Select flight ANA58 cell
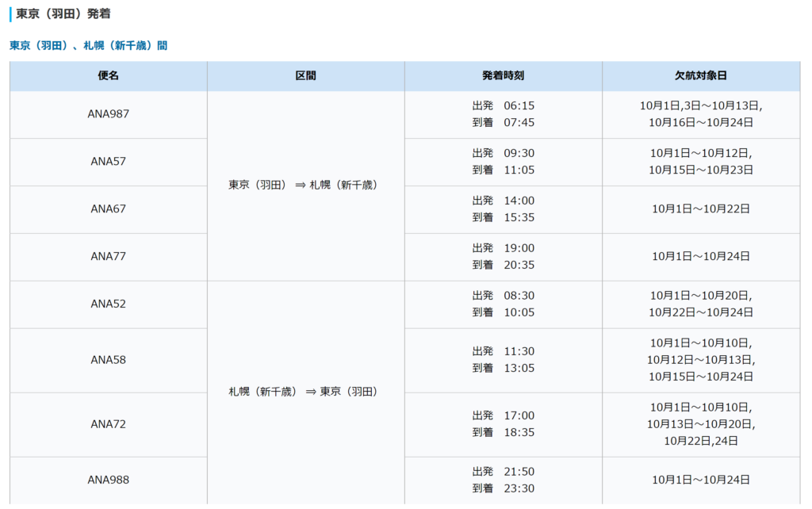812x509 pixels. pyautogui.click(x=108, y=361)
